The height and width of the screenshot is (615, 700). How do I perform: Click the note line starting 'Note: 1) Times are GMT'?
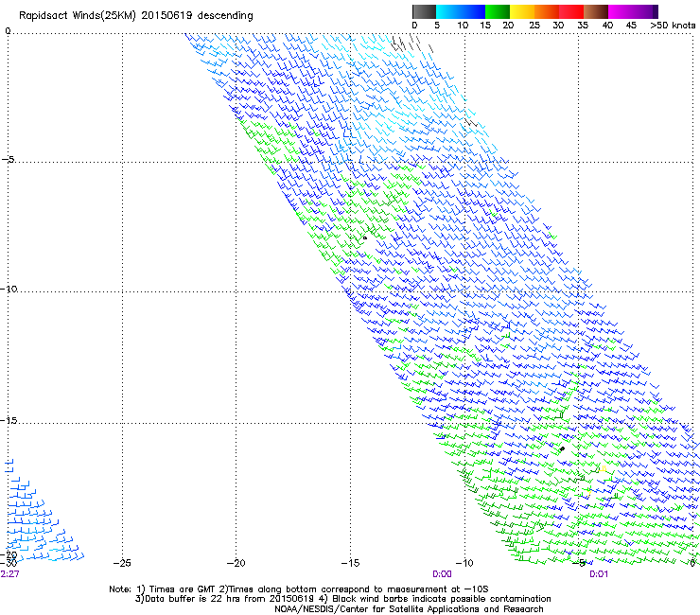[299, 589]
